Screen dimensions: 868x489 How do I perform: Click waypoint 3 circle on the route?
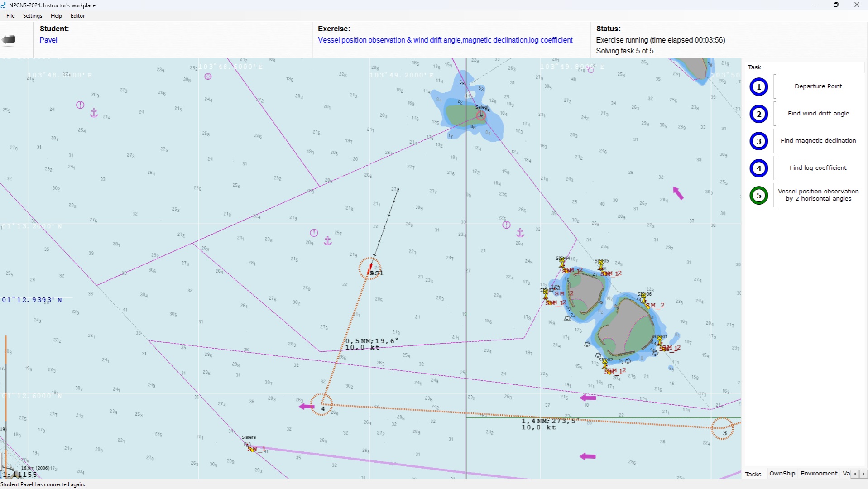tap(722, 428)
